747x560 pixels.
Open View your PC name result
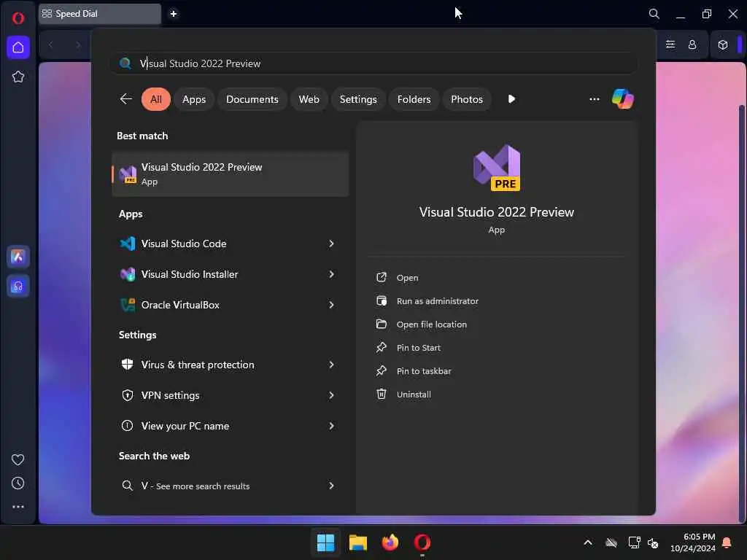[x=185, y=426]
